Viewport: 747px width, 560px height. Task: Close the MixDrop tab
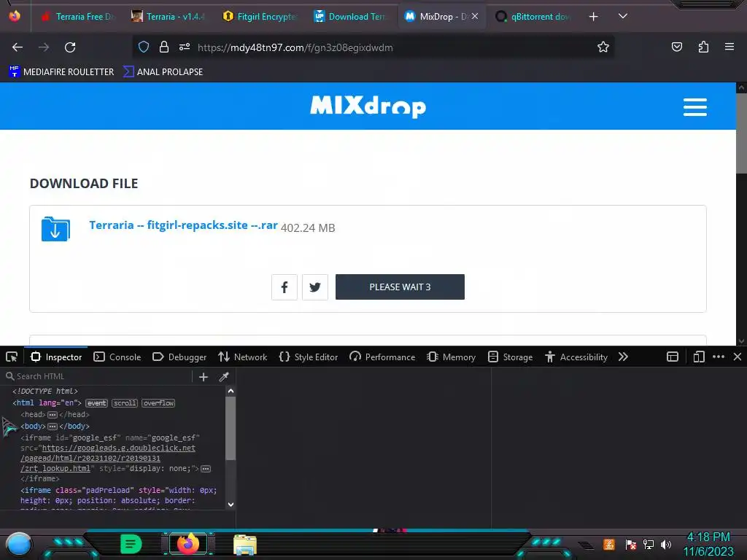[475, 16]
